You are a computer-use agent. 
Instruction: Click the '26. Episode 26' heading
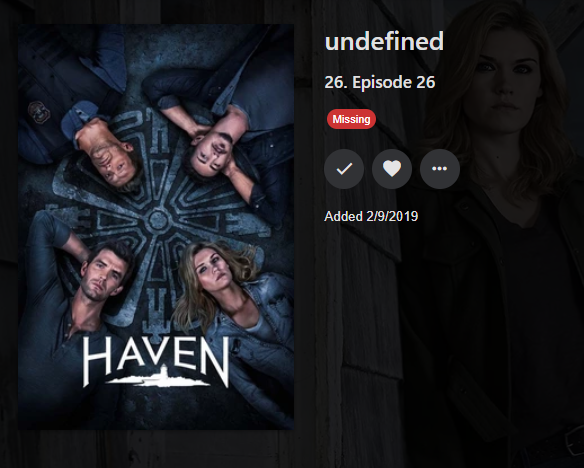coord(380,82)
